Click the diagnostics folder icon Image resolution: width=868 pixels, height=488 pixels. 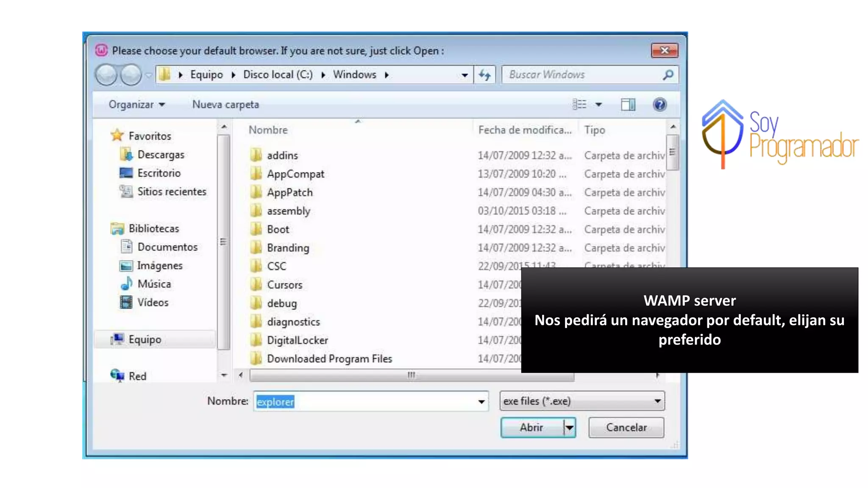256,322
